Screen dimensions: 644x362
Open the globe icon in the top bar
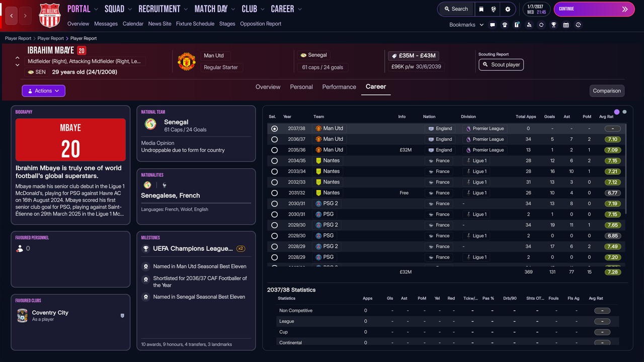494,9
